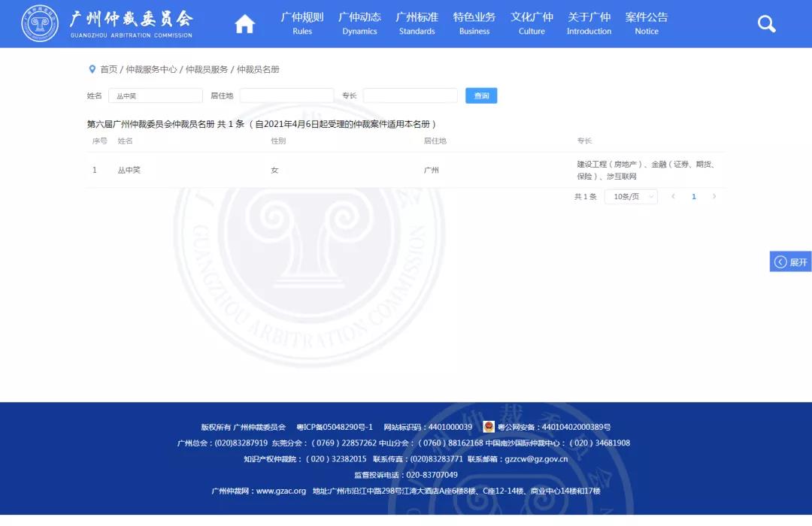
Task: Click the 共 1 条 total count text
Action: click(585, 197)
